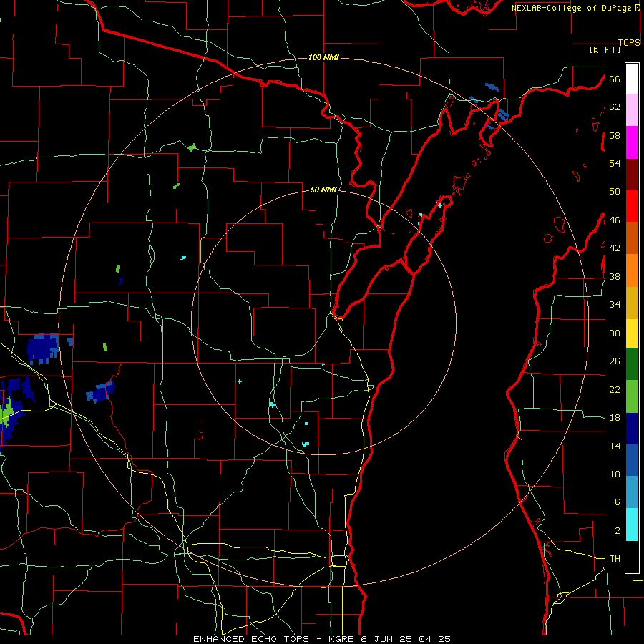Click the 26 legend value
The image size is (644, 644).
(615, 361)
